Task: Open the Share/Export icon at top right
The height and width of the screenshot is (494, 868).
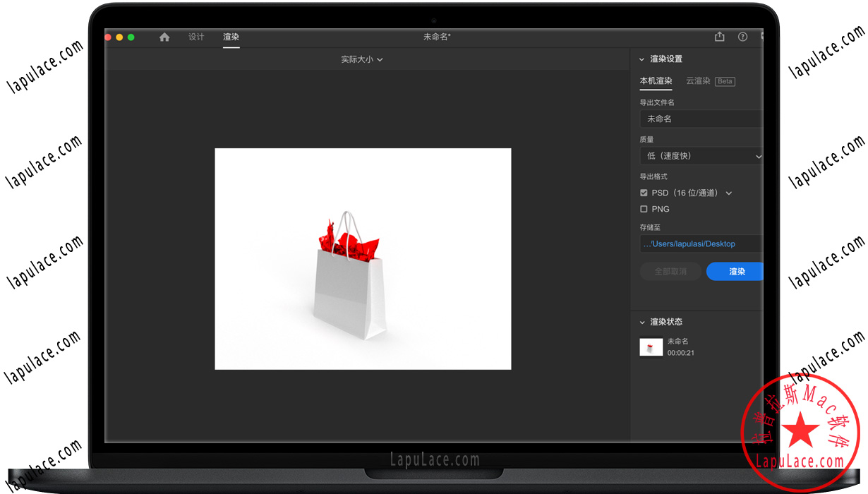Action: click(719, 37)
